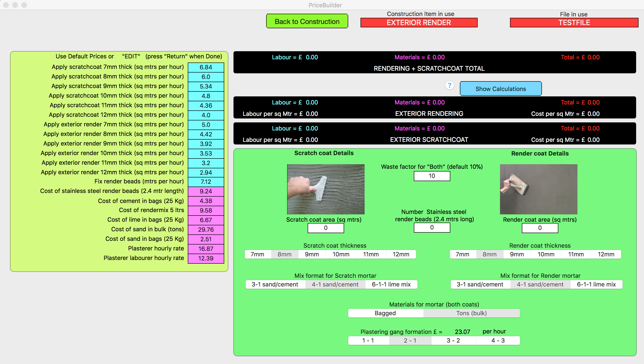Click the TESTFILE file in use field
The width and height of the screenshot is (644, 364).
tap(574, 23)
